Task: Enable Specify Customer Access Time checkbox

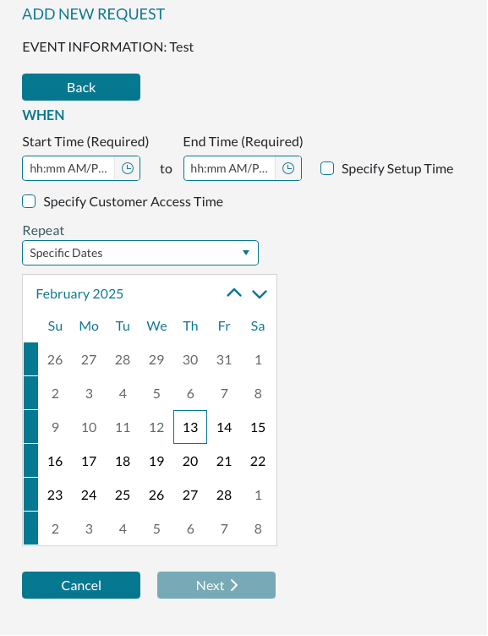Action: [29, 201]
